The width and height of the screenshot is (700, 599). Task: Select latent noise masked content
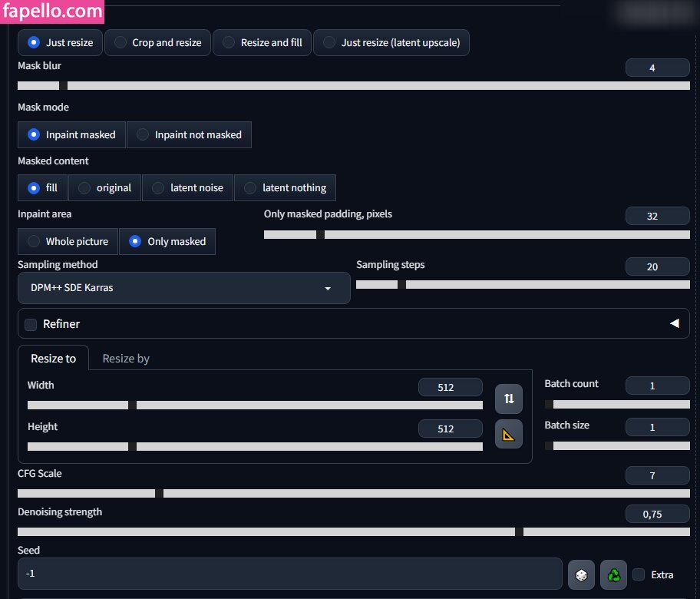[187, 188]
